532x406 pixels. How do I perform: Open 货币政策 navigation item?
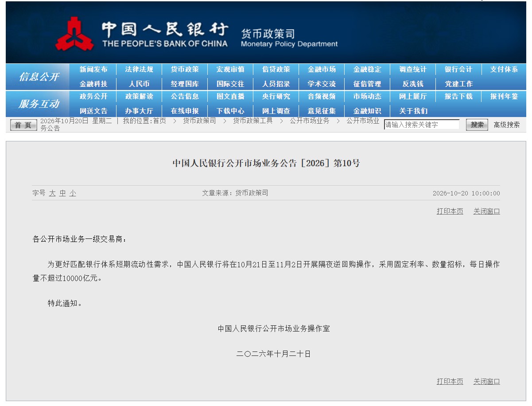tap(185, 70)
